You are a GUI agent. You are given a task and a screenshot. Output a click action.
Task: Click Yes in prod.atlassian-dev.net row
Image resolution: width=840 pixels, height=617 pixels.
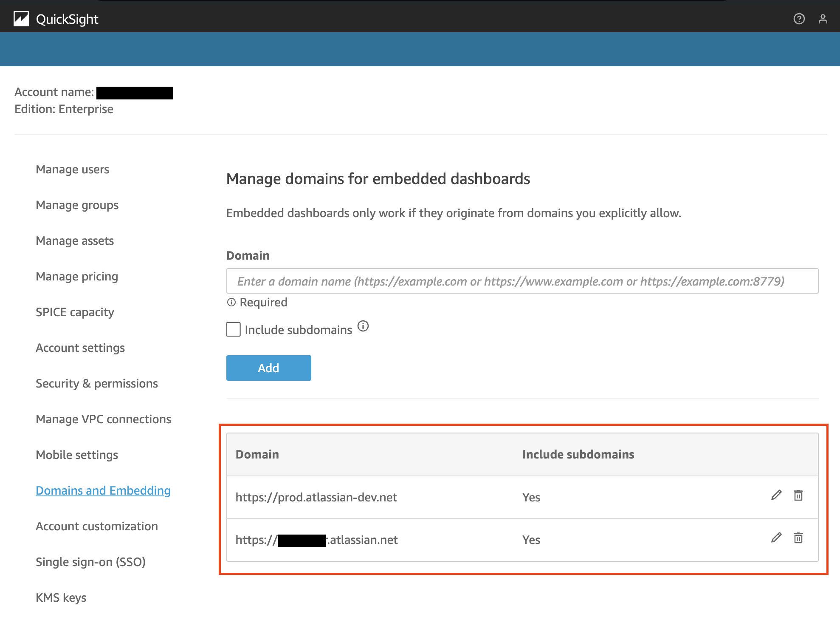coord(531,498)
